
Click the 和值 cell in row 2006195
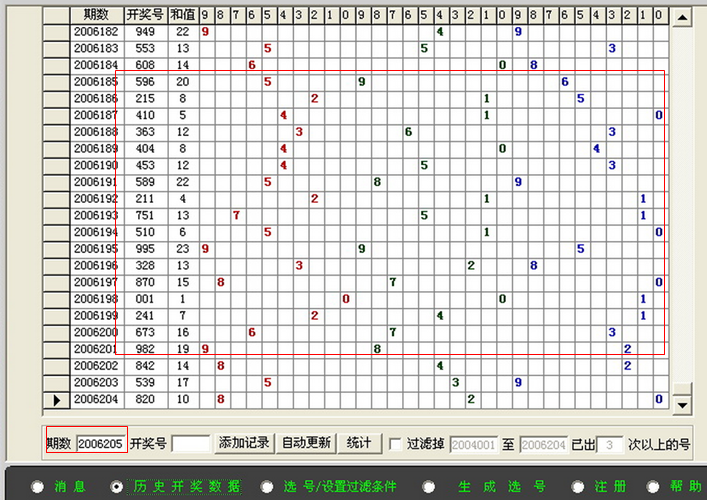(183, 249)
